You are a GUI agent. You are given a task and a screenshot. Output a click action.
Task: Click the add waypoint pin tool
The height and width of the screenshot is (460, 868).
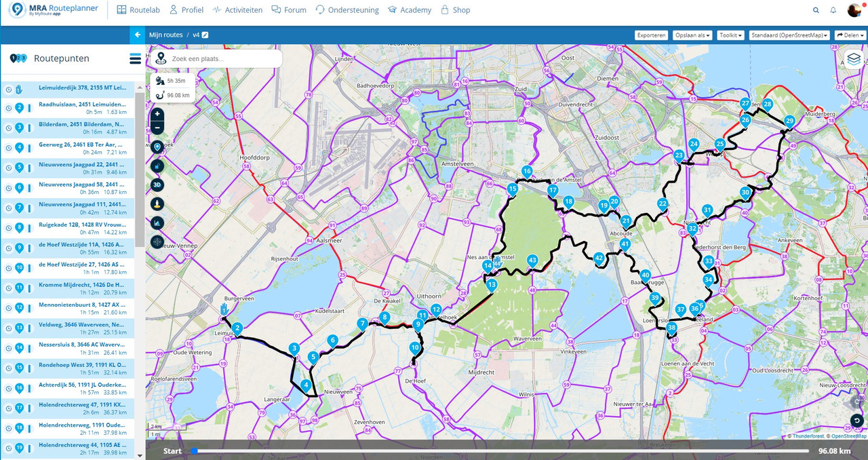point(157,147)
